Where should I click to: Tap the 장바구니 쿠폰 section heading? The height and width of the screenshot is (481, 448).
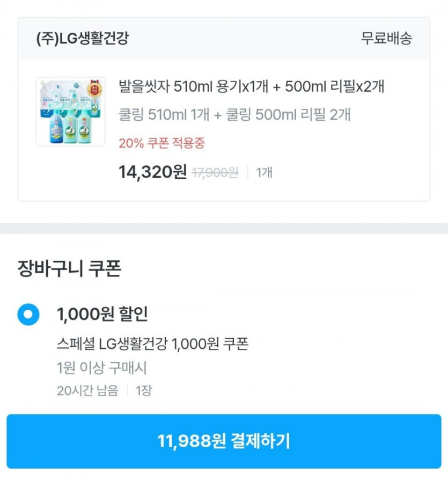[x=69, y=268]
